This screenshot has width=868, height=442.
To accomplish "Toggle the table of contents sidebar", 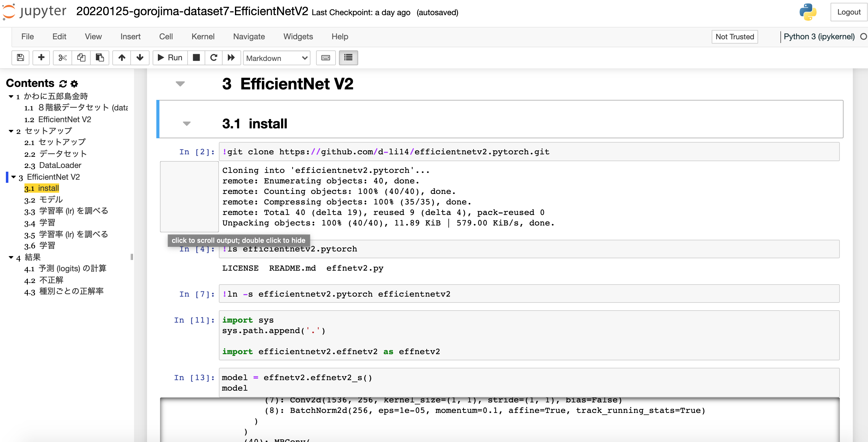I will [348, 58].
